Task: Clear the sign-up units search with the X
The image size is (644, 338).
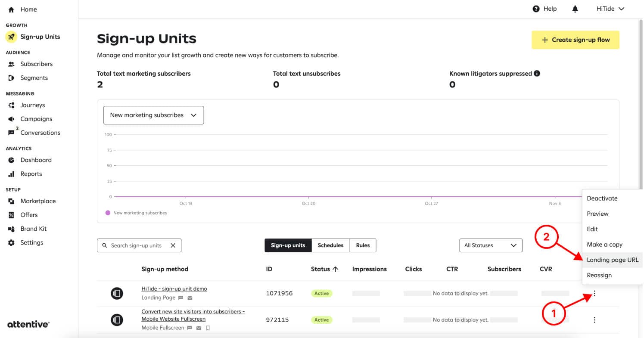Action: pos(173,245)
